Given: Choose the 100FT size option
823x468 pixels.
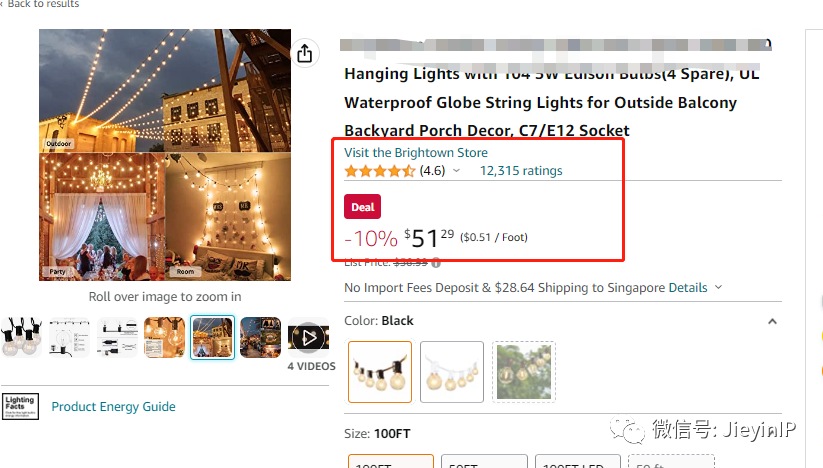Looking at the screenshot, I should (391, 462).
